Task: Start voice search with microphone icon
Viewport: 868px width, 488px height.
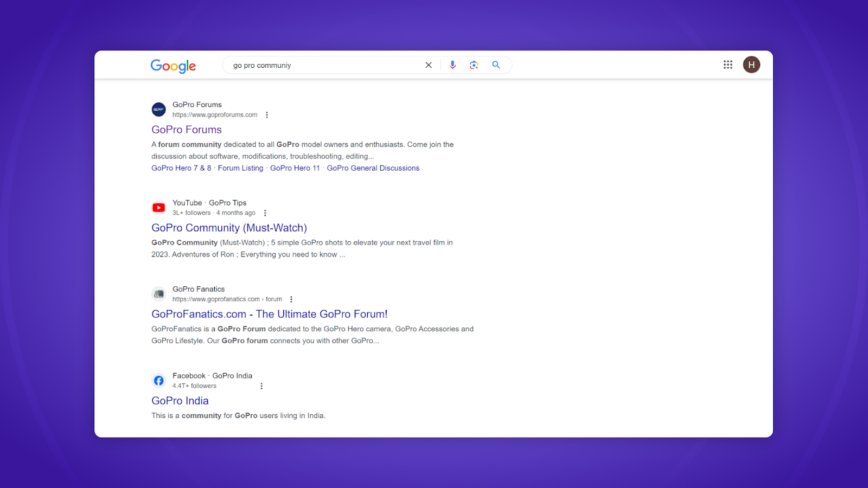Action: pos(452,65)
